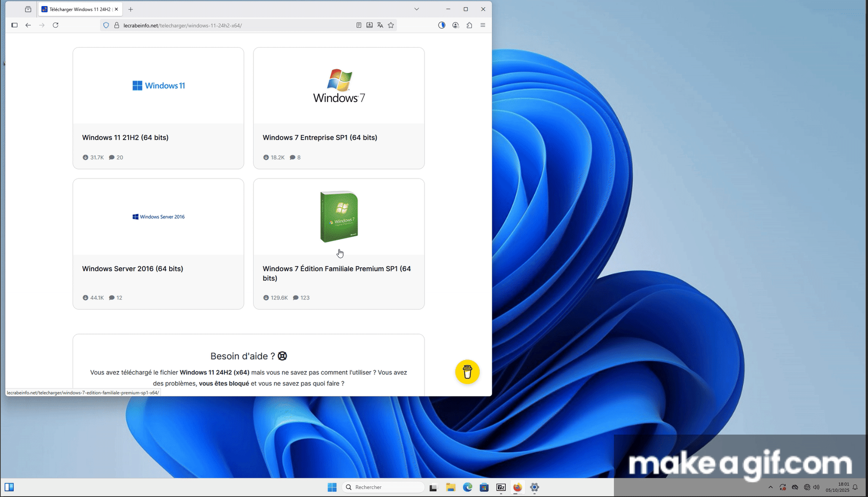The width and height of the screenshot is (868, 497).
Task: Expand the list all tabs chevron
Action: pos(417,9)
